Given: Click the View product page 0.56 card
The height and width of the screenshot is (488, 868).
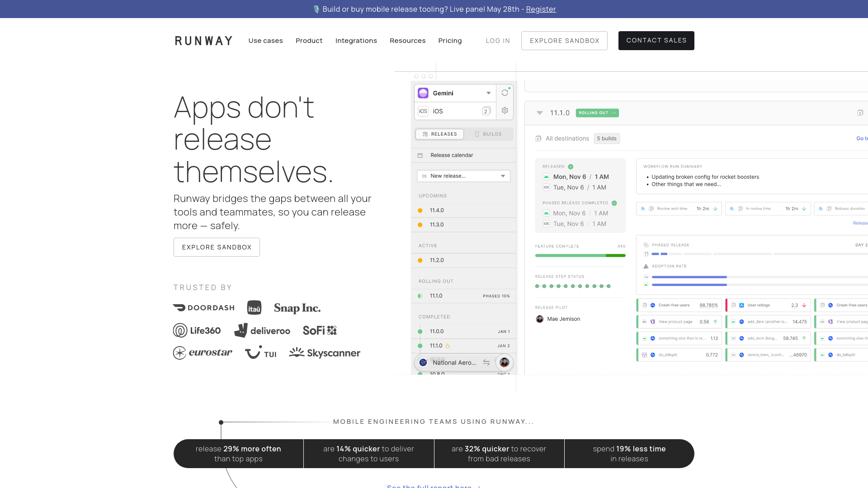Looking at the screenshot, I should click(x=679, y=322).
